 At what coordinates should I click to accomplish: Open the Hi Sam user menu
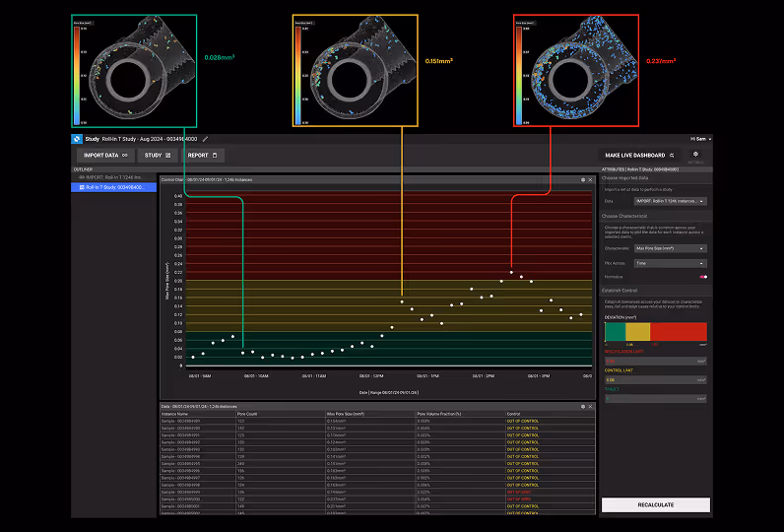(699, 139)
